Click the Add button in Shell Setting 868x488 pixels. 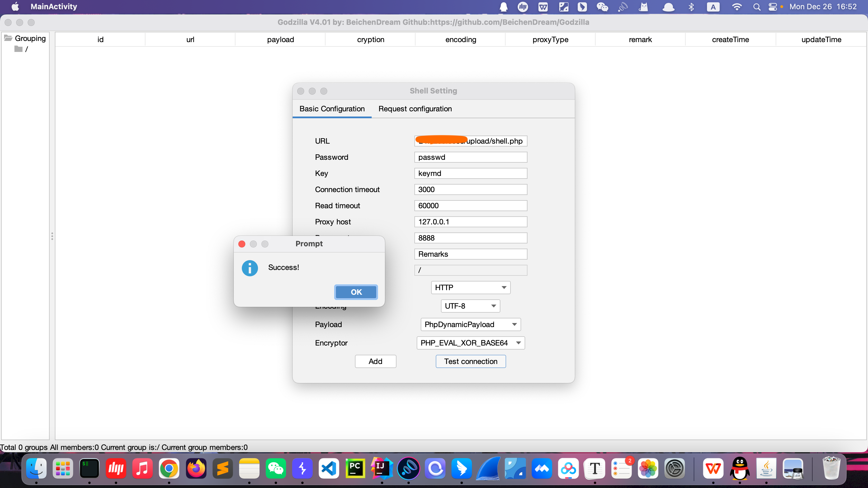click(375, 361)
